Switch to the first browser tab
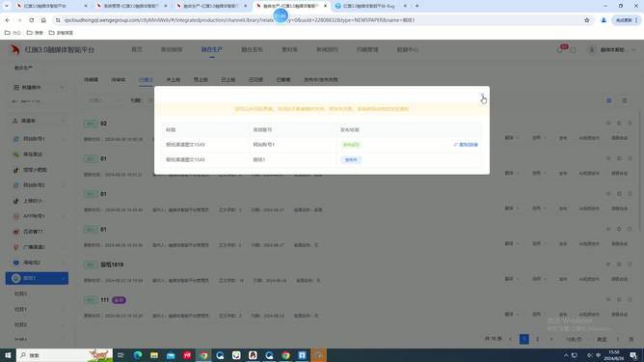The width and height of the screenshot is (644, 362). tap(51, 6)
